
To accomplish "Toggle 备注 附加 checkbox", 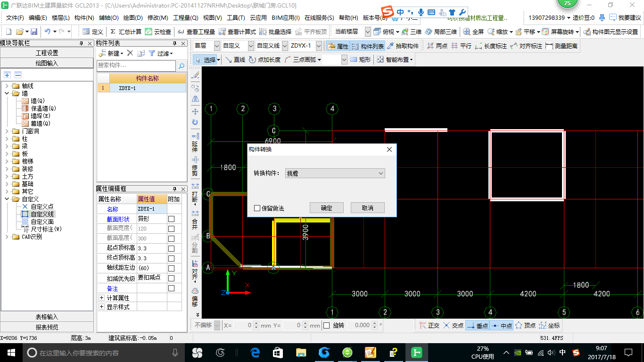I will [x=172, y=288].
